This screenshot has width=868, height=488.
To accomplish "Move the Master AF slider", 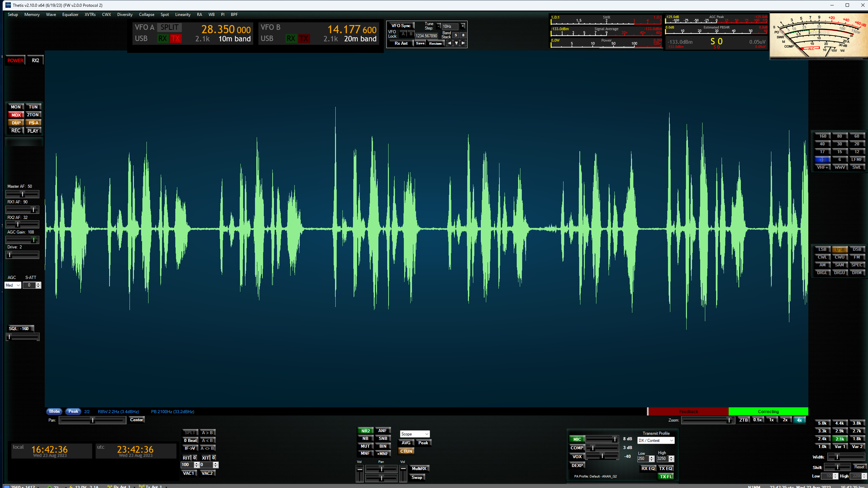I will point(22,194).
